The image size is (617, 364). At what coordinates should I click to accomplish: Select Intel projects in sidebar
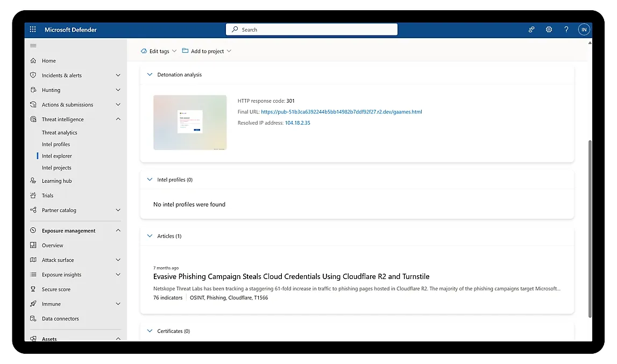56,168
